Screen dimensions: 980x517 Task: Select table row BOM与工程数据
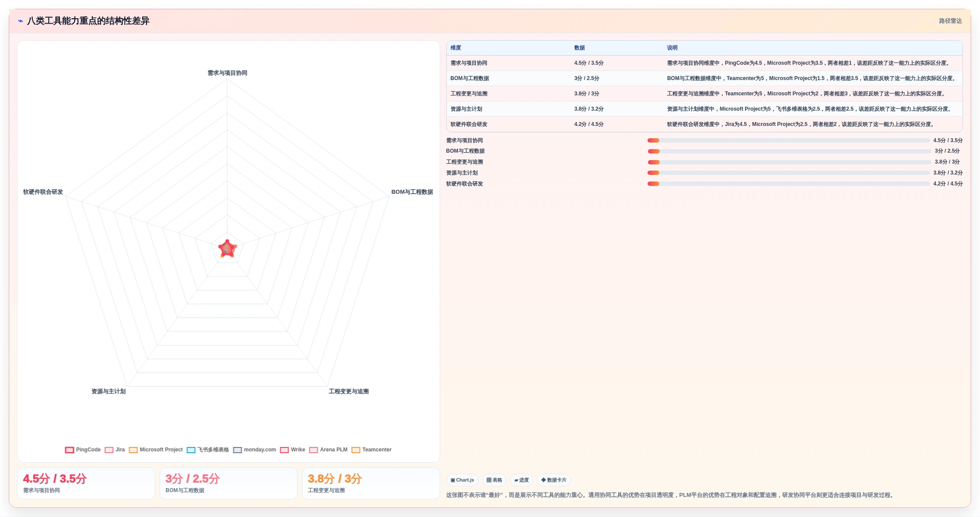pyautogui.click(x=704, y=78)
